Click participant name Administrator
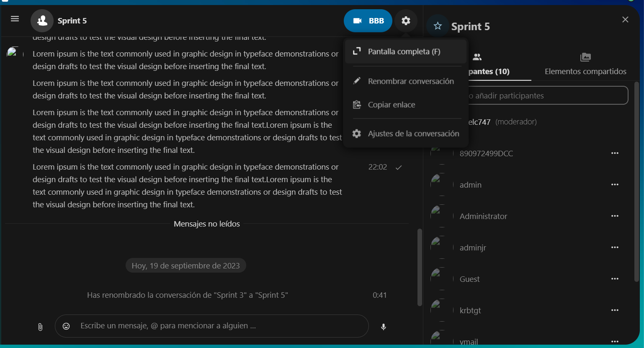The image size is (644, 348). pyautogui.click(x=483, y=216)
